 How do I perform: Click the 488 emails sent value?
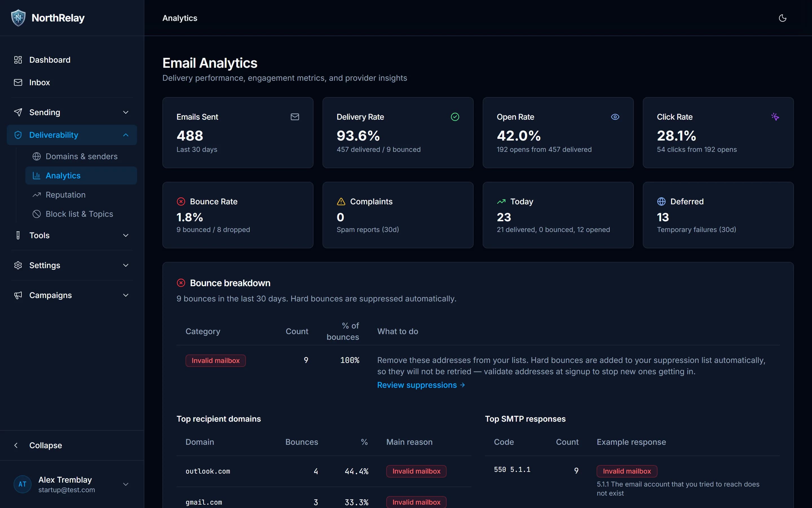pos(190,135)
